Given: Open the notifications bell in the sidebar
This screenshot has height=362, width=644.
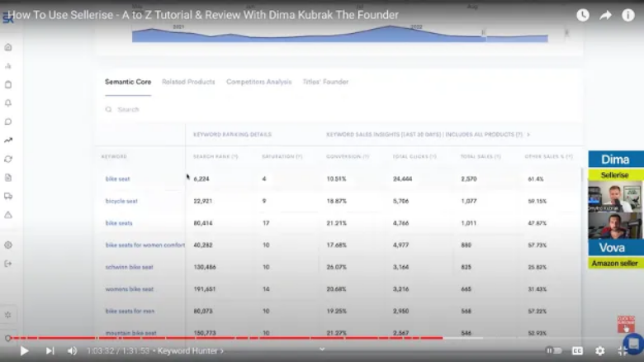Looking at the screenshot, I should pyautogui.click(x=8, y=102).
